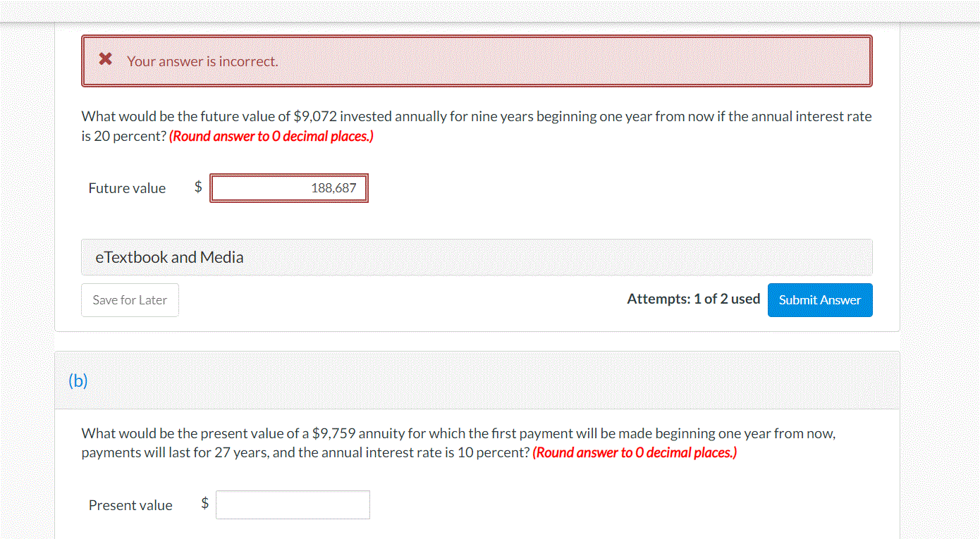Click the red rounding instruction in question (b)
The height and width of the screenshot is (539, 980).
pyautogui.click(x=635, y=452)
